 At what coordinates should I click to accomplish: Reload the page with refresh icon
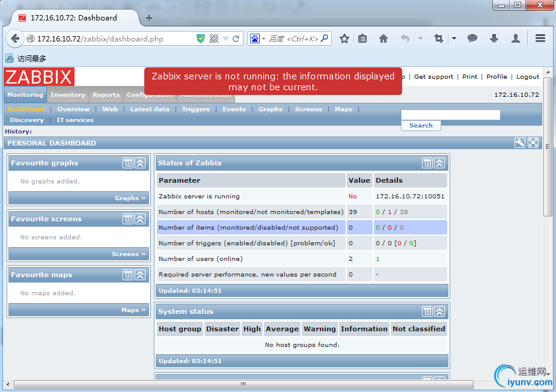click(236, 38)
